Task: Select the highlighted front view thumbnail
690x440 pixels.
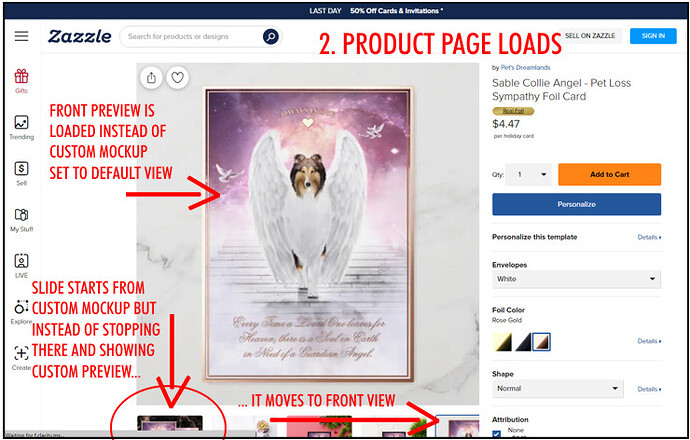Action: coord(458,425)
